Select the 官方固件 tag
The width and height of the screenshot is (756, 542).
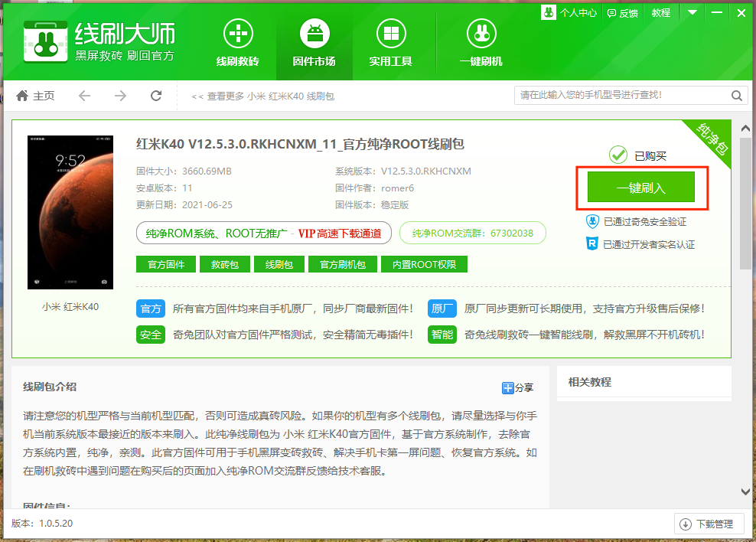tap(166, 264)
